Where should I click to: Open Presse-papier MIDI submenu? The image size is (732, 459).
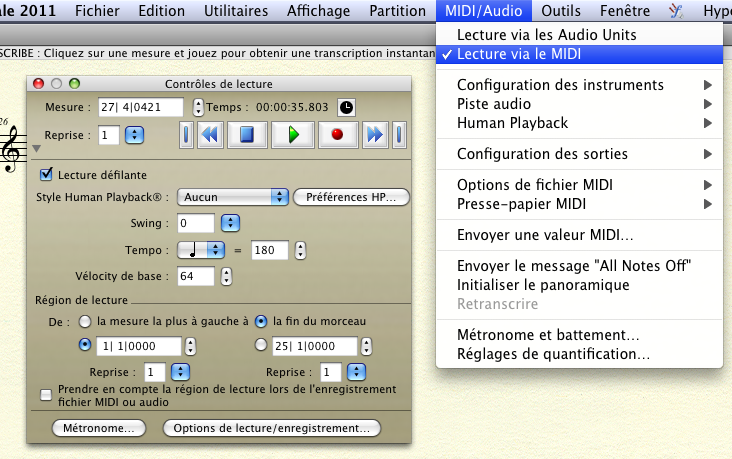point(579,204)
